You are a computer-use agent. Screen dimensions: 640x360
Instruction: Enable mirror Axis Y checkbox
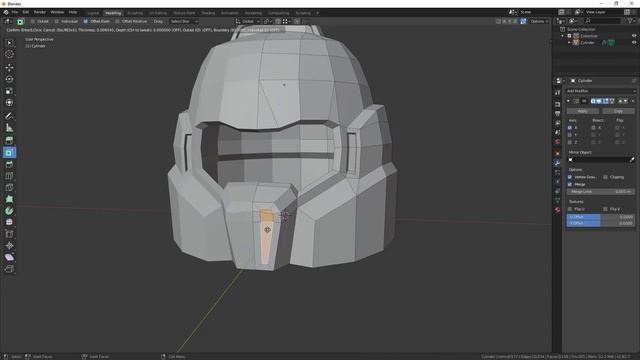570,135
